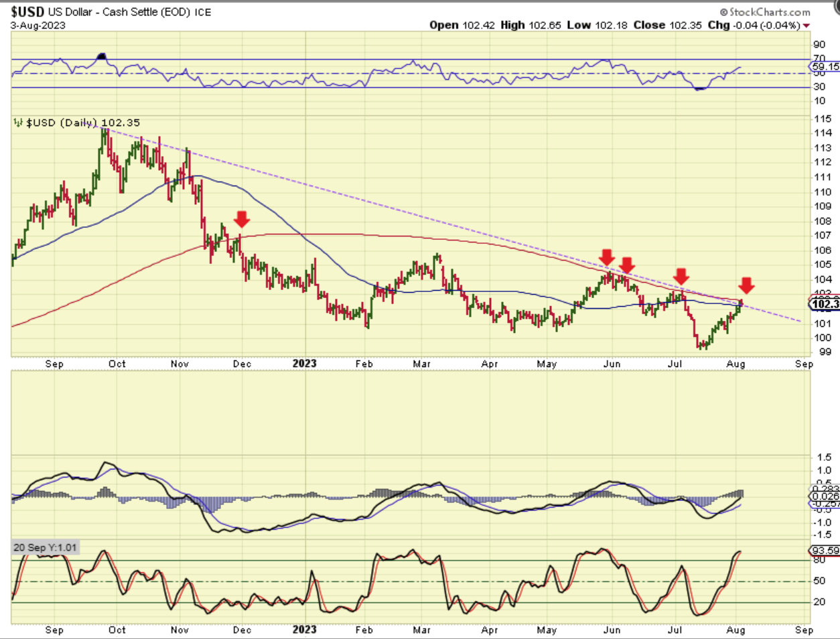
Task: Click the $USD (Daily) 102.35 legend text
Action: (83, 123)
